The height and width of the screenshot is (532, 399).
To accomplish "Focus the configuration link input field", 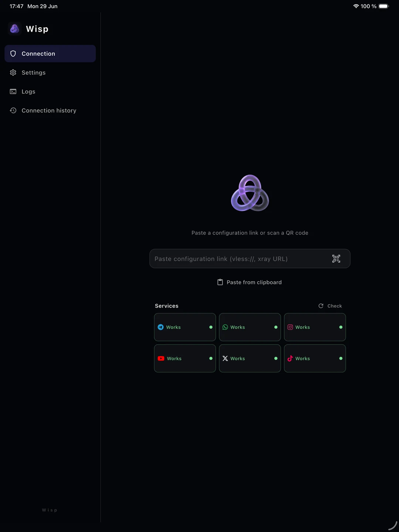I will (x=250, y=259).
